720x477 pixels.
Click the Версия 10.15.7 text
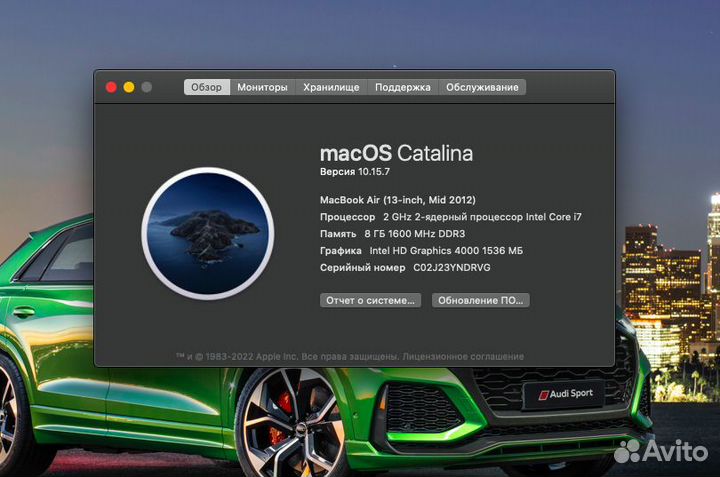355,172
